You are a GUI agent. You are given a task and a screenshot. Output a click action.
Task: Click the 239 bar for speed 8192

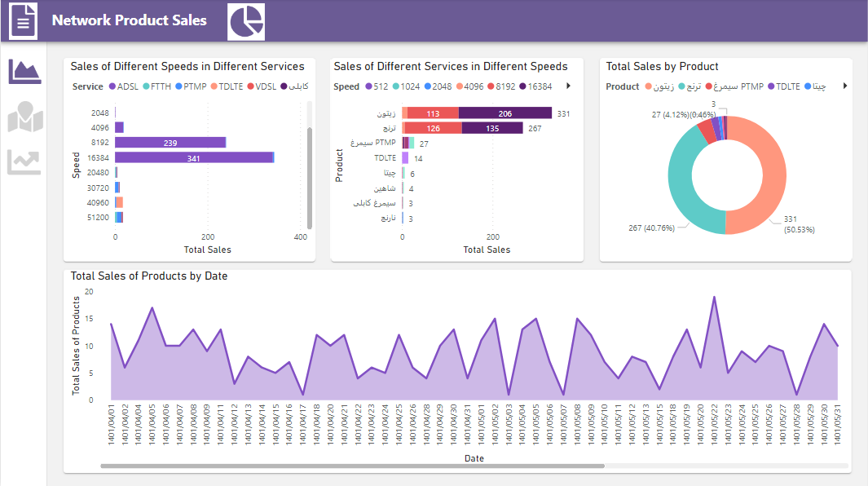172,142
